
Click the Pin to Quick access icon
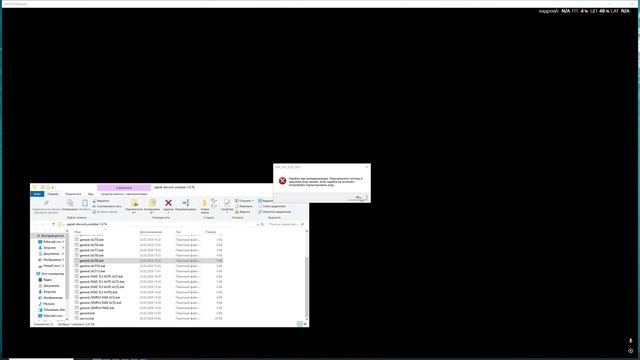[47, 203]
